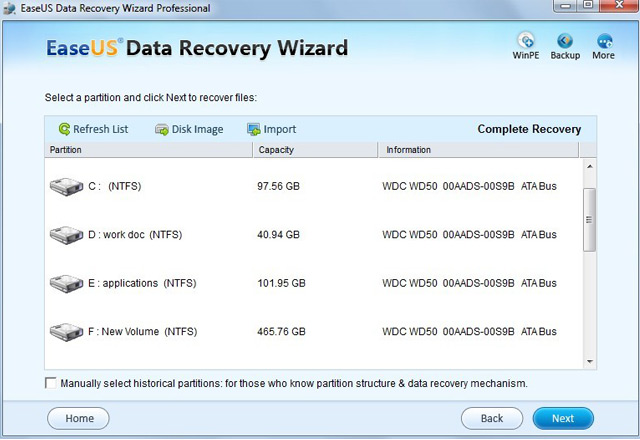Minimize the EaseUS window
This screenshot has width=640, height=440.
(x=566, y=5)
